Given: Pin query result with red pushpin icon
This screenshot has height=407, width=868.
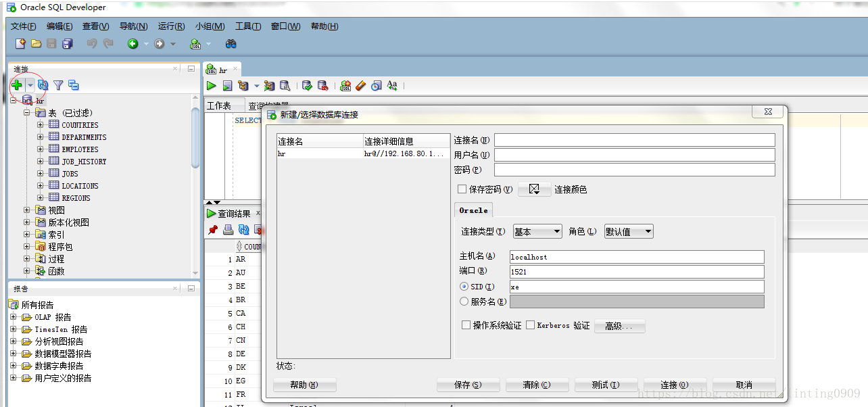Looking at the screenshot, I should 213,230.
